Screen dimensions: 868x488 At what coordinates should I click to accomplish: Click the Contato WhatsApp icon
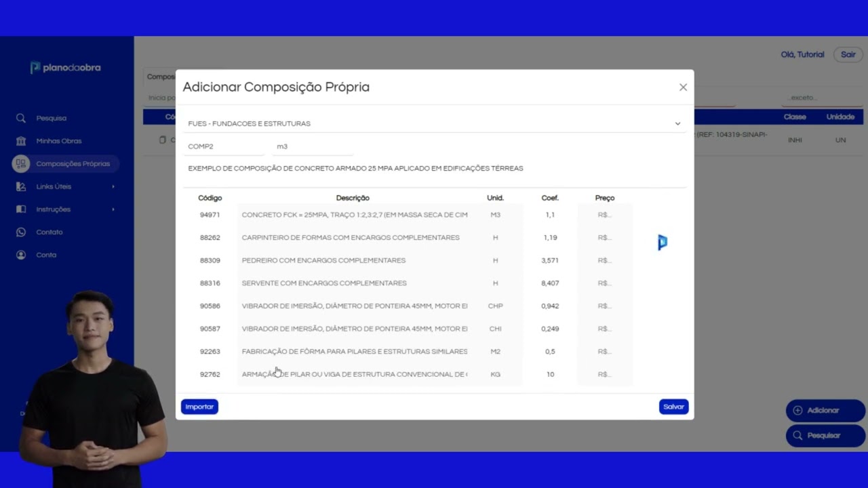[x=21, y=232]
